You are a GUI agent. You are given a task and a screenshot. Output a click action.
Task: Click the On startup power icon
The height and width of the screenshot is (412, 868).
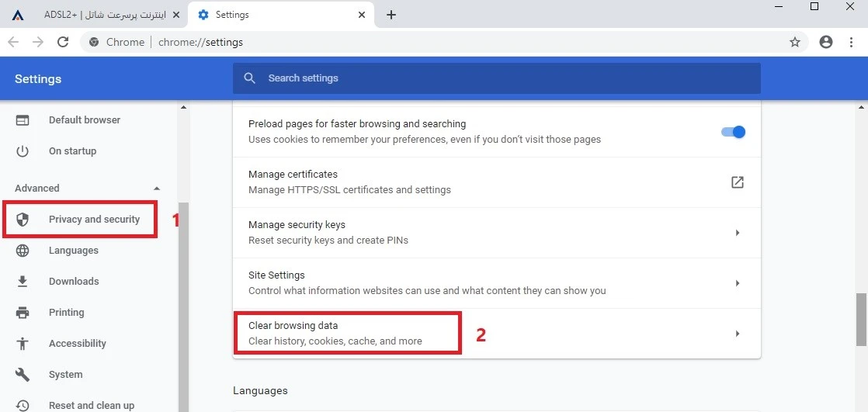23,151
